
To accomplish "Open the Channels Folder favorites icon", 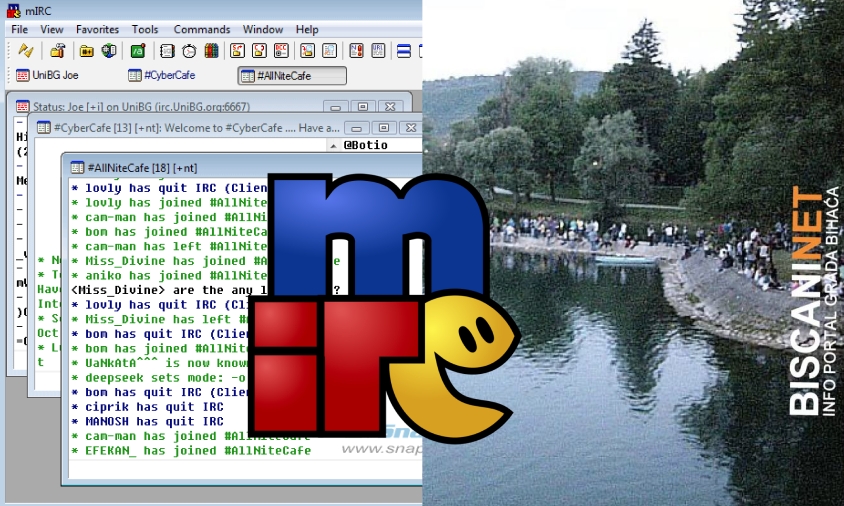I will [86, 51].
